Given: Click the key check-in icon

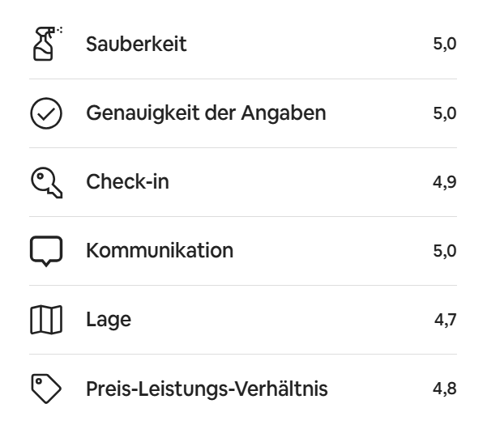Looking at the screenshot, I should coord(47,182).
